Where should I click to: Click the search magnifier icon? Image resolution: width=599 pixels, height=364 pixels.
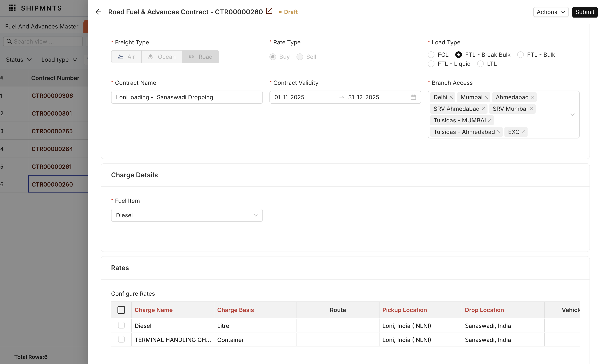[x=9, y=41]
